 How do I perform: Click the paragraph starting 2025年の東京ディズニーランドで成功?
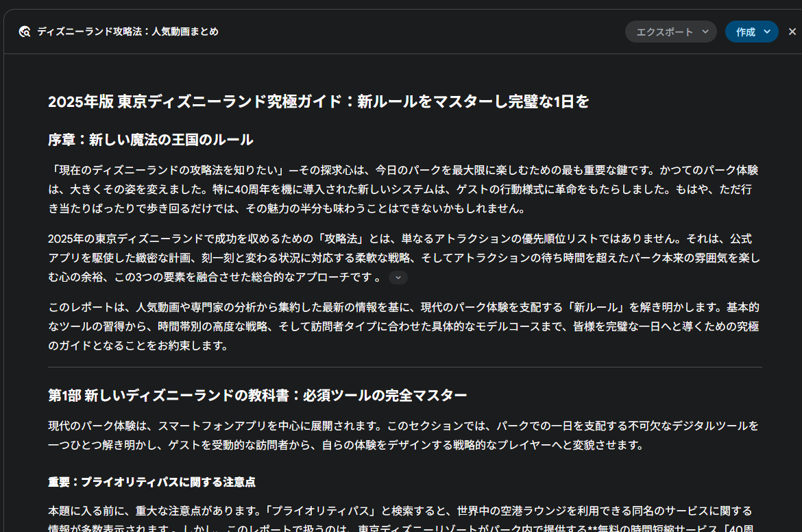tap(404, 258)
